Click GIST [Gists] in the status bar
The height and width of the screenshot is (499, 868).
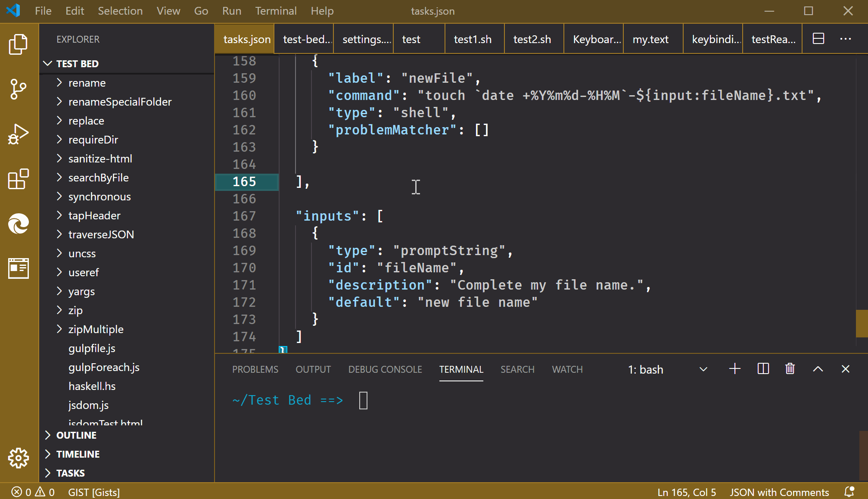click(94, 492)
